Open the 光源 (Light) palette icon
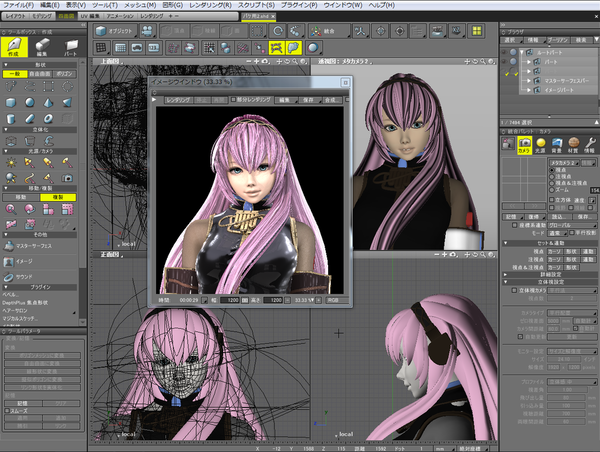The height and width of the screenshot is (452, 600). pos(540,144)
